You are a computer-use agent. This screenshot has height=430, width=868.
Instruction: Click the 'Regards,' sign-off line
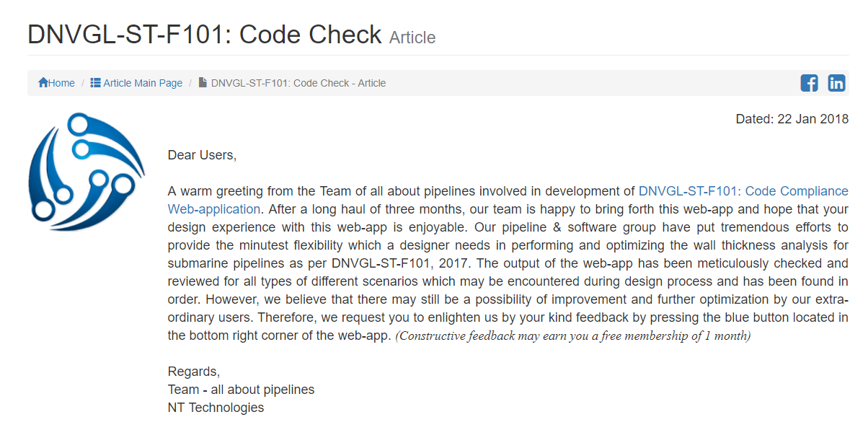pos(194,372)
